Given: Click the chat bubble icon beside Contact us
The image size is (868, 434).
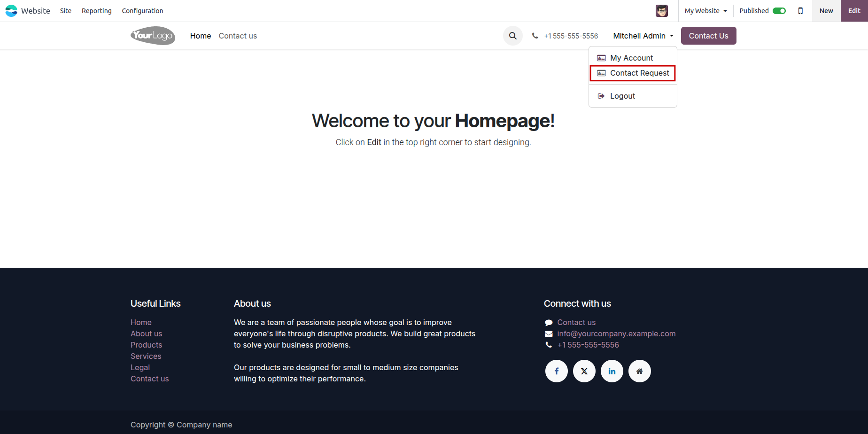Looking at the screenshot, I should pos(549,323).
